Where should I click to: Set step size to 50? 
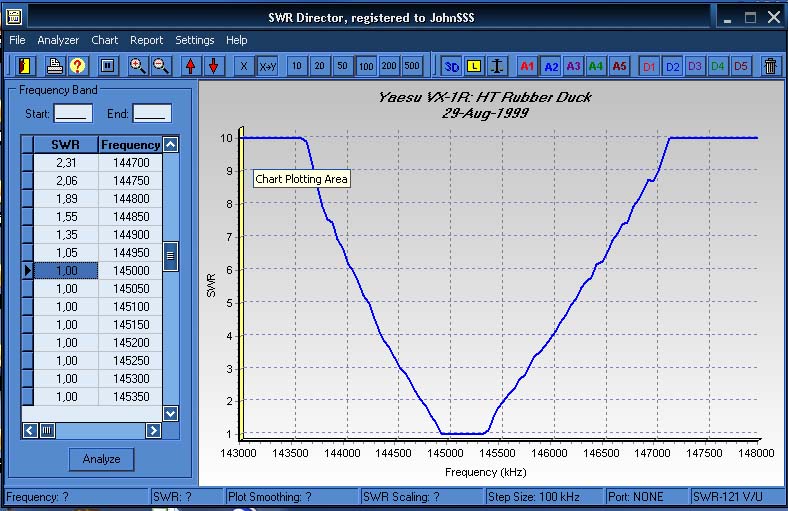(x=343, y=66)
